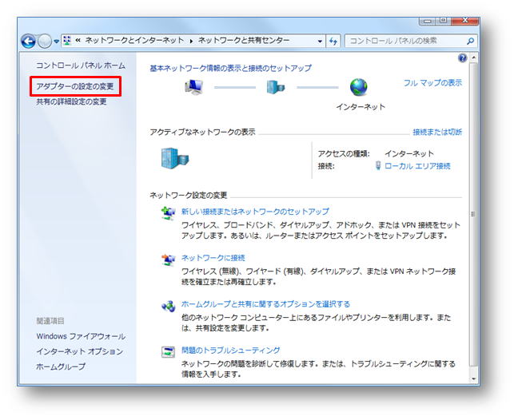Click the active network large icon
Viewport: 514px width, 420px height.
click(x=175, y=158)
